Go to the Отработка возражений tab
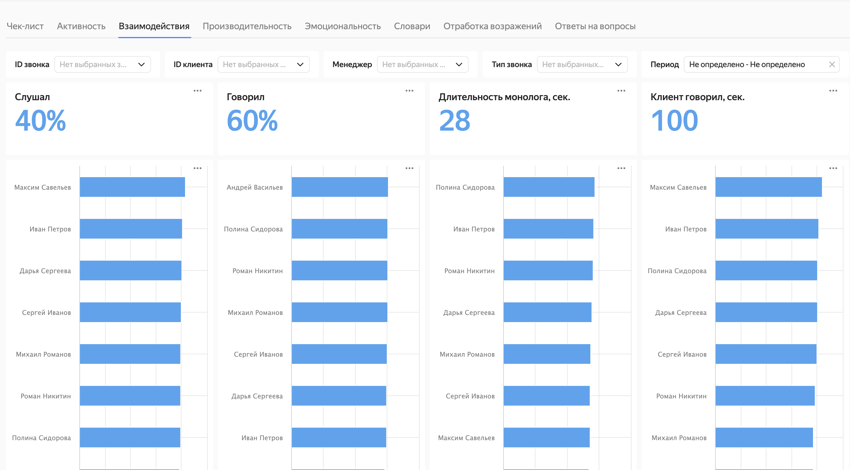 click(492, 26)
